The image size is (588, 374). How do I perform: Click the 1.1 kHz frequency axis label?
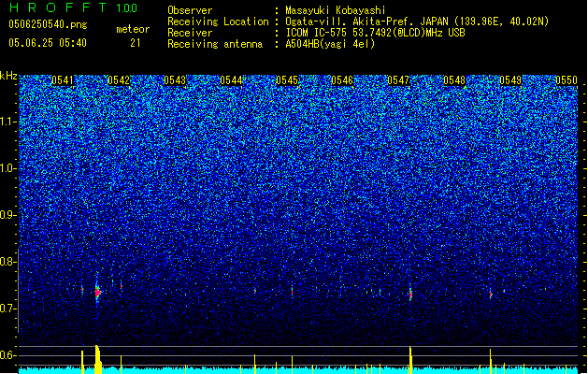tap(8, 122)
